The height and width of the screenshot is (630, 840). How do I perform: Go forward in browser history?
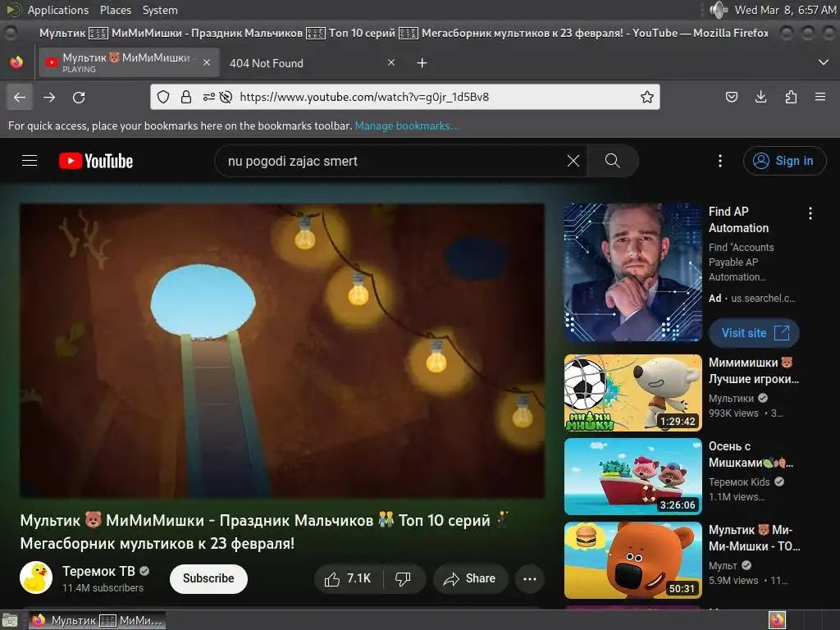[x=49, y=97]
